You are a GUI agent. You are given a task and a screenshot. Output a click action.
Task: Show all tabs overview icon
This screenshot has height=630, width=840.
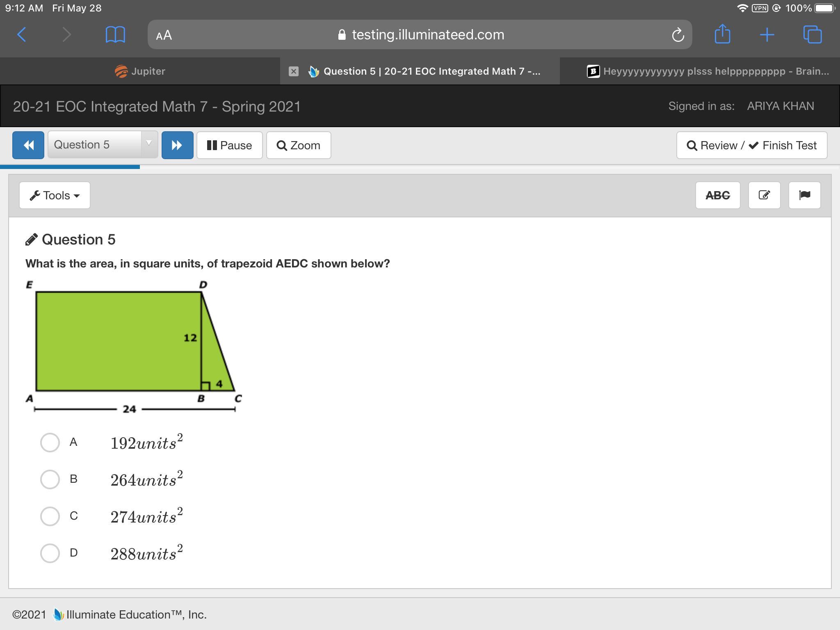[812, 34]
